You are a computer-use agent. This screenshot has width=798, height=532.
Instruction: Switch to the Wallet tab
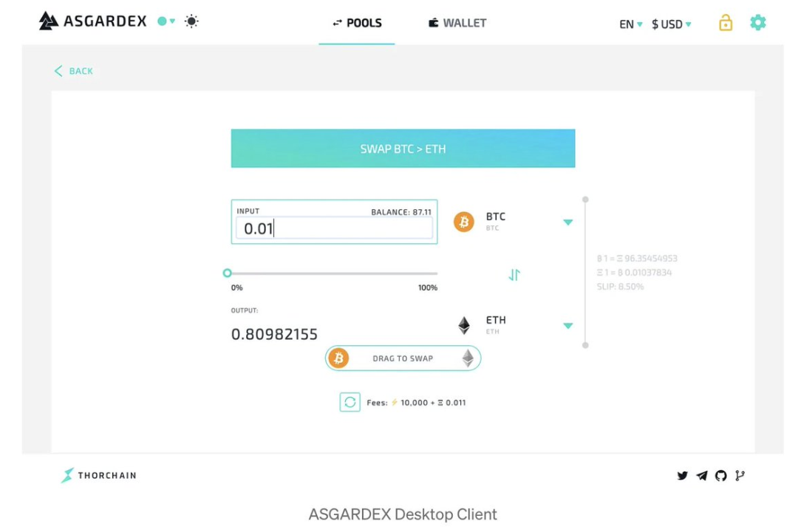tap(457, 23)
